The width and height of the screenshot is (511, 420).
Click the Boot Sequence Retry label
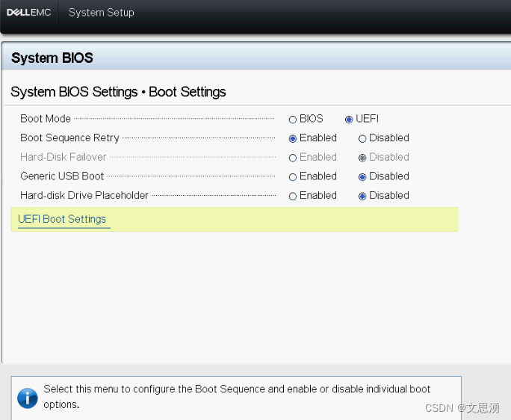69,138
